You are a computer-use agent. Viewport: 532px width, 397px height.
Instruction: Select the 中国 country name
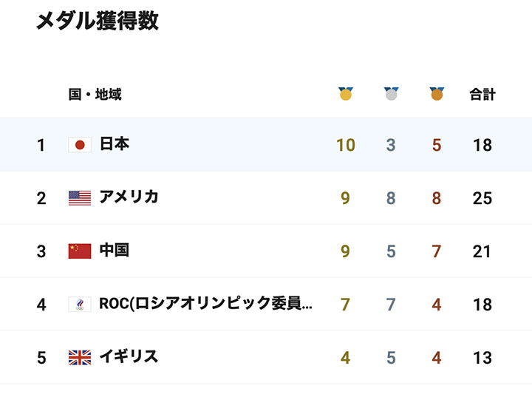115,251
